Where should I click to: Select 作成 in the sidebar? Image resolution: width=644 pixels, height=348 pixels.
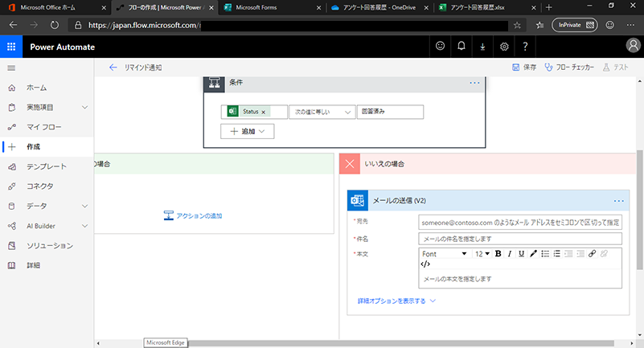click(x=47, y=147)
